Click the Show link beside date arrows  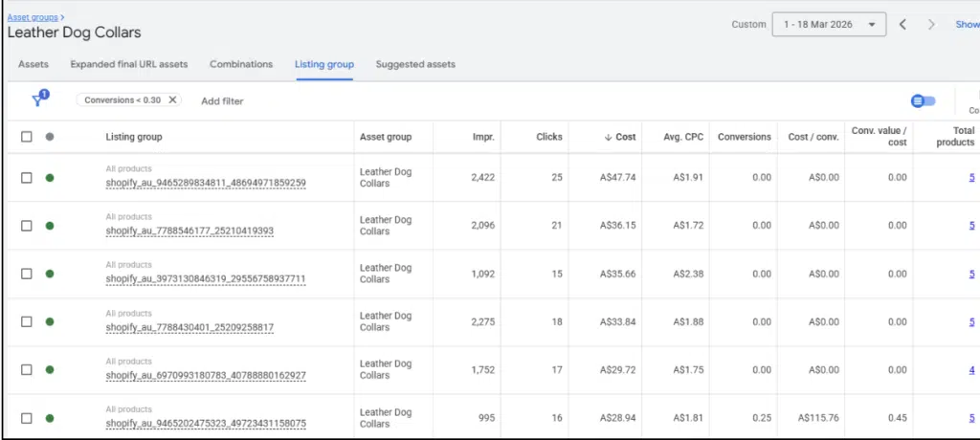coord(968,24)
